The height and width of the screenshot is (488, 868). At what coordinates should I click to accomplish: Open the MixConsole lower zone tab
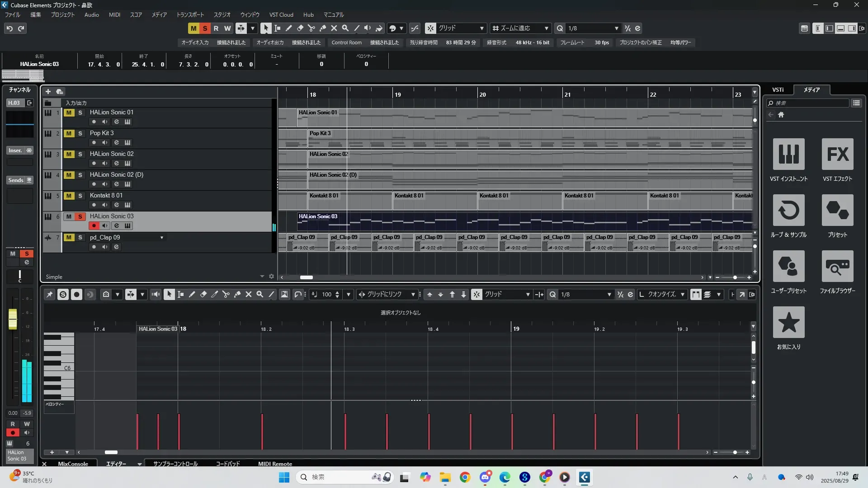[73, 464]
